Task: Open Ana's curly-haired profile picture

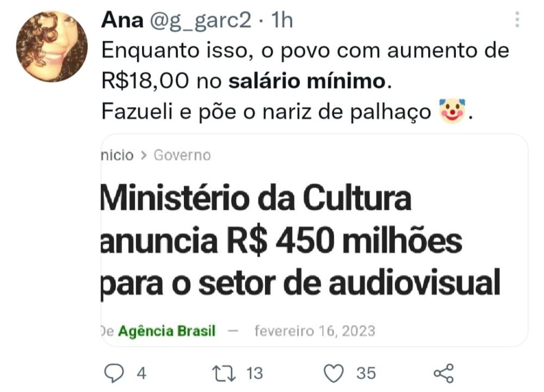Action: pyautogui.click(x=52, y=46)
